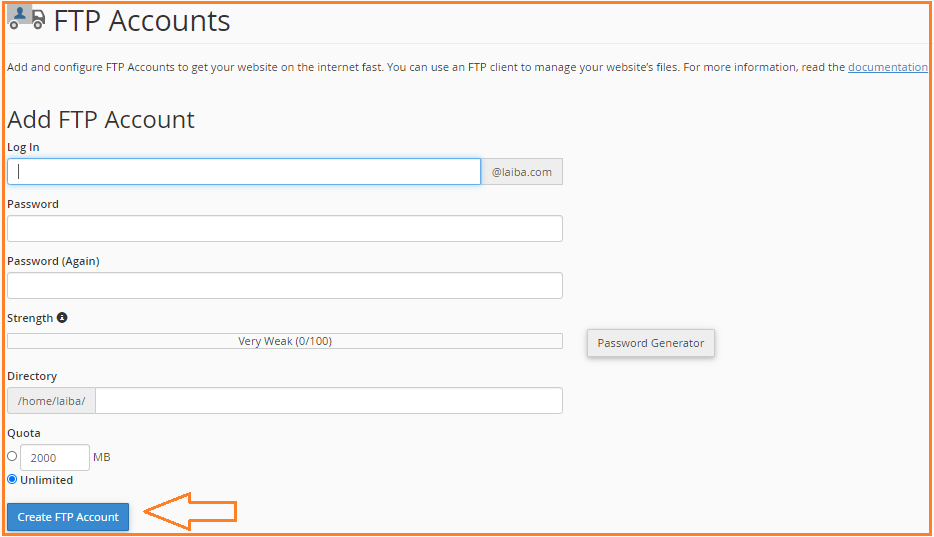This screenshot has width=934, height=537.
Task: Focus the Directory path input field
Action: [329, 401]
